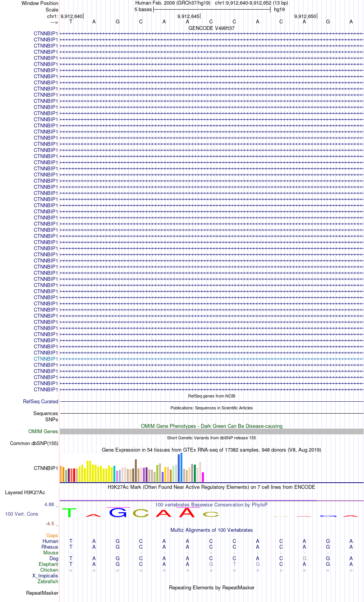The width and height of the screenshot is (364, 602).
Task: Click the SNPs track label
Action: [x=52, y=419]
